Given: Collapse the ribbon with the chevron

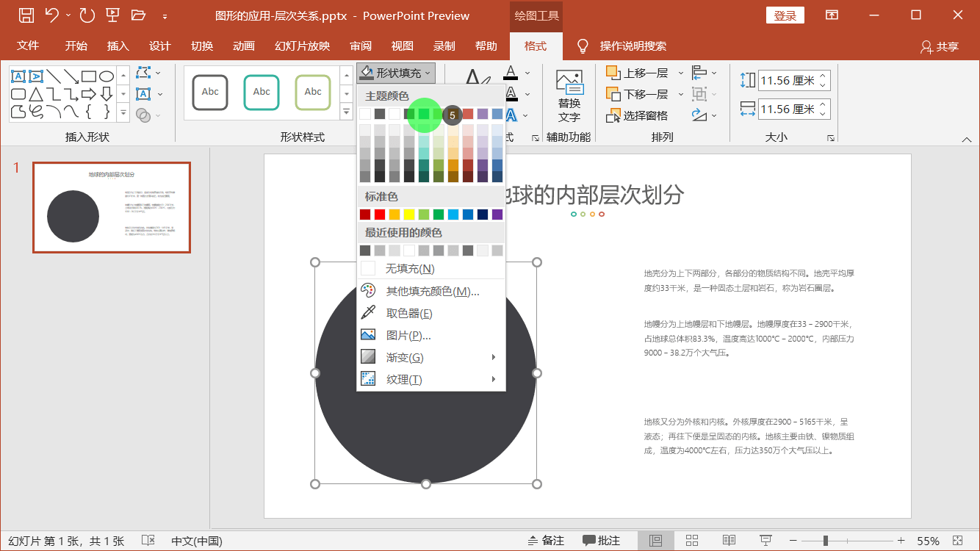Looking at the screenshot, I should [967, 139].
